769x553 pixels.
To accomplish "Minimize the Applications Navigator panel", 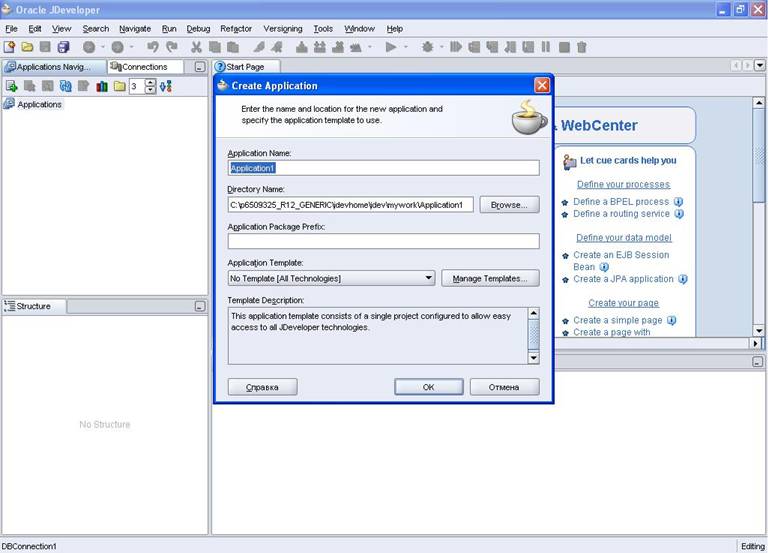I will click(200, 67).
